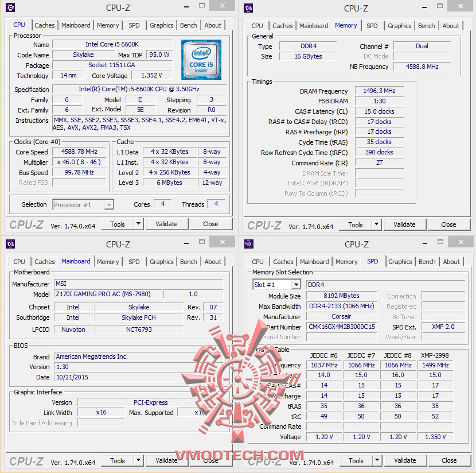Click the Close button in the Memory window
The width and height of the screenshot is (476, 473).
pyautogui.click(x=448, y=224)
